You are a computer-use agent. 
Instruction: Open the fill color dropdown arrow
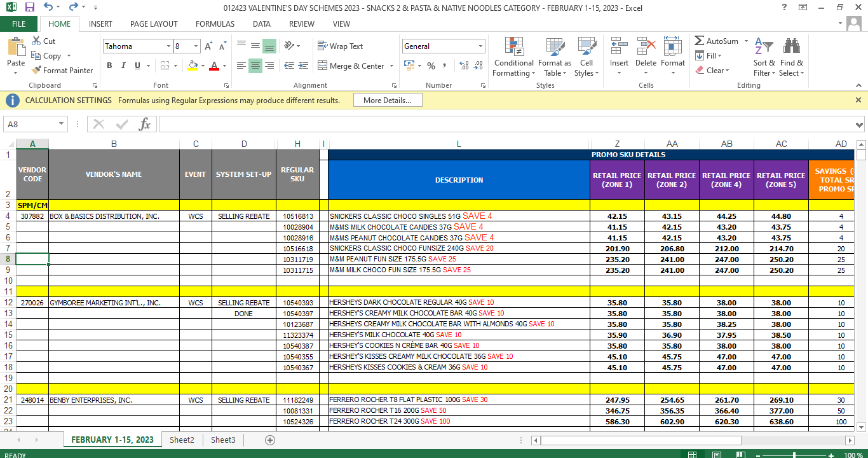(x=203, y=66)
